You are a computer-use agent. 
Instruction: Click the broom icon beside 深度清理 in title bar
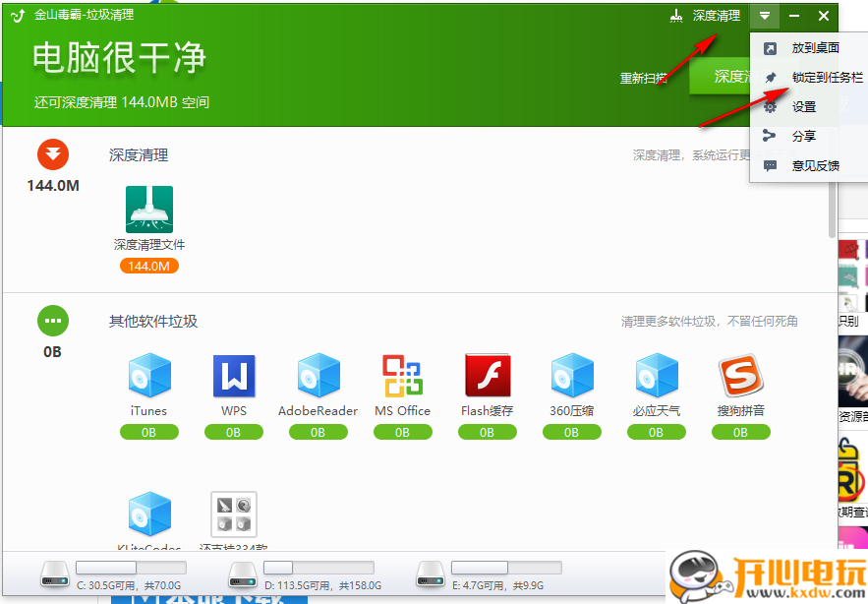tap(676, 16)
